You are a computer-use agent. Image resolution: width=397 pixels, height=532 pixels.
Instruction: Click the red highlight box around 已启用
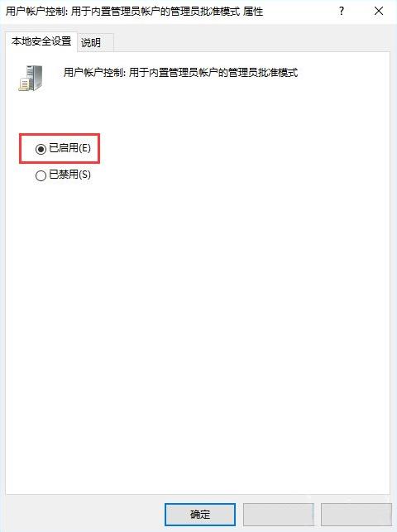60,149
